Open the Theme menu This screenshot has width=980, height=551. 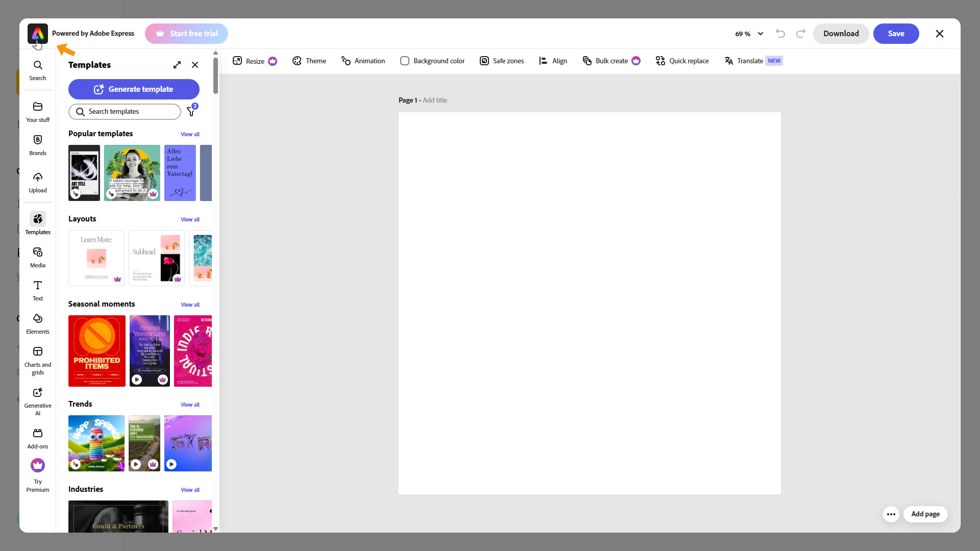coord(309,61)
